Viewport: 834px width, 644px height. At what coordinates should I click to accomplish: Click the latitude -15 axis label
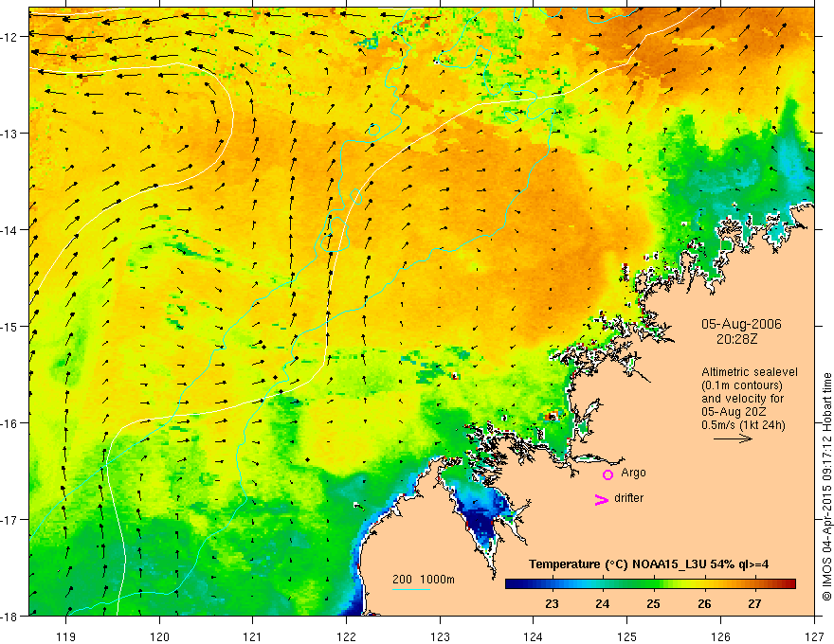click(10, 326)
